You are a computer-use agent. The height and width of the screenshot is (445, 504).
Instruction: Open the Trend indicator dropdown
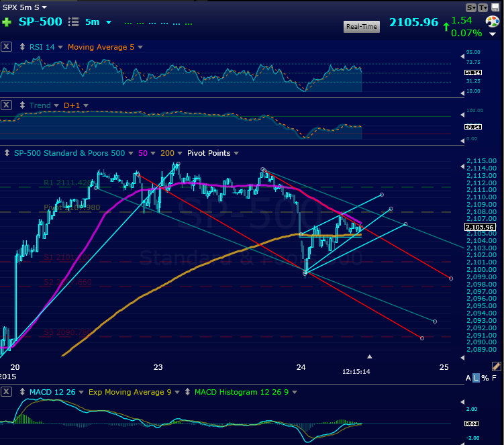coord(56,105)
